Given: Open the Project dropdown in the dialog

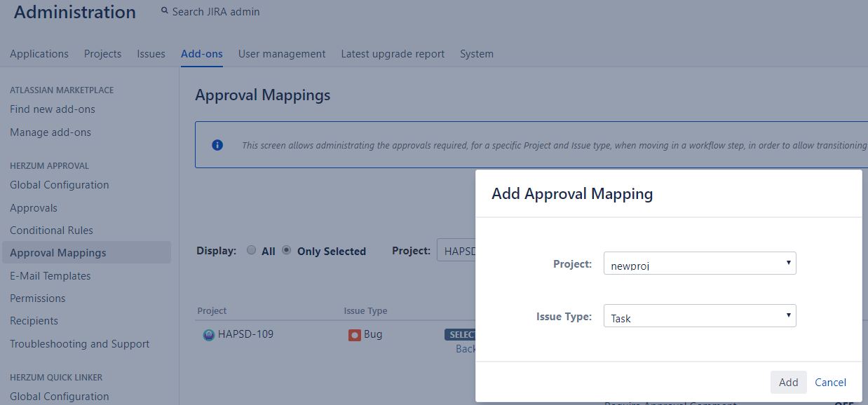Looking at the screenshot, I should coord(700,263).
